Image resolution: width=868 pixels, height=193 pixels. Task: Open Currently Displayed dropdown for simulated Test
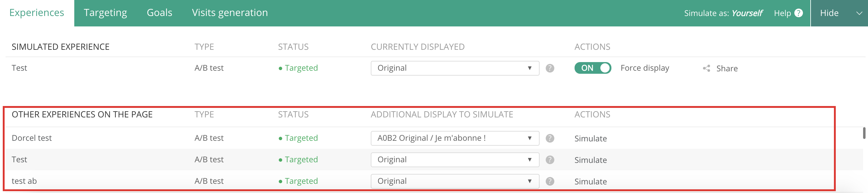click(x=455, y=68)
